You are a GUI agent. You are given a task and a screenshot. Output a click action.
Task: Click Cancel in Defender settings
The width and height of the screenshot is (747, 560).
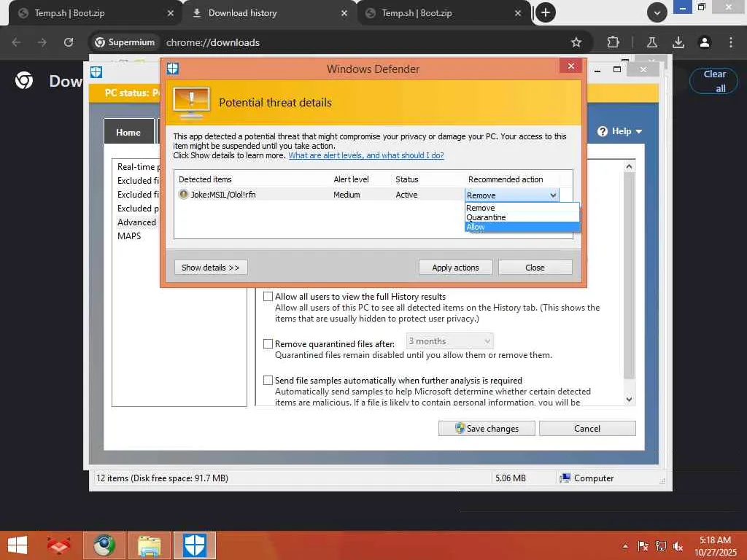pos(587,429)
